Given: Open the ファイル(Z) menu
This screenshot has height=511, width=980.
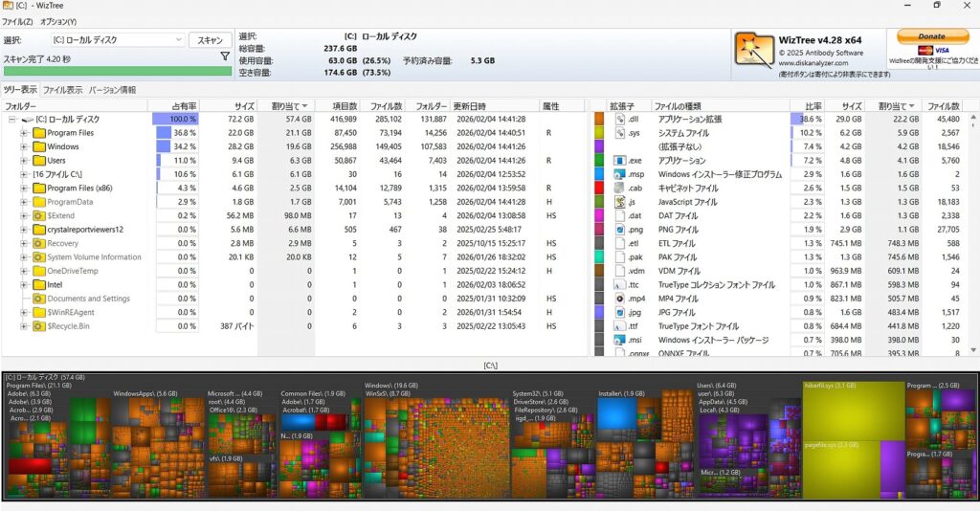Looking at the screenshot, I should (x=16, y=21).
